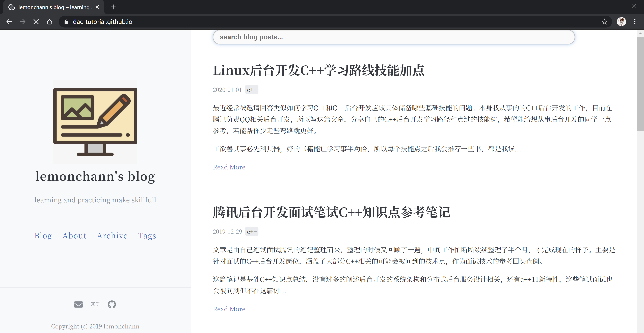
Task: Open the browser home page icon
Action: [x=49, y=22]
